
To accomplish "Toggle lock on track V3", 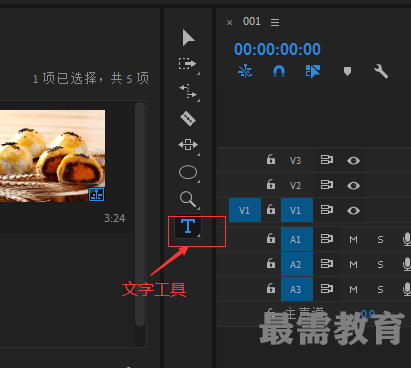I will 271,160.
